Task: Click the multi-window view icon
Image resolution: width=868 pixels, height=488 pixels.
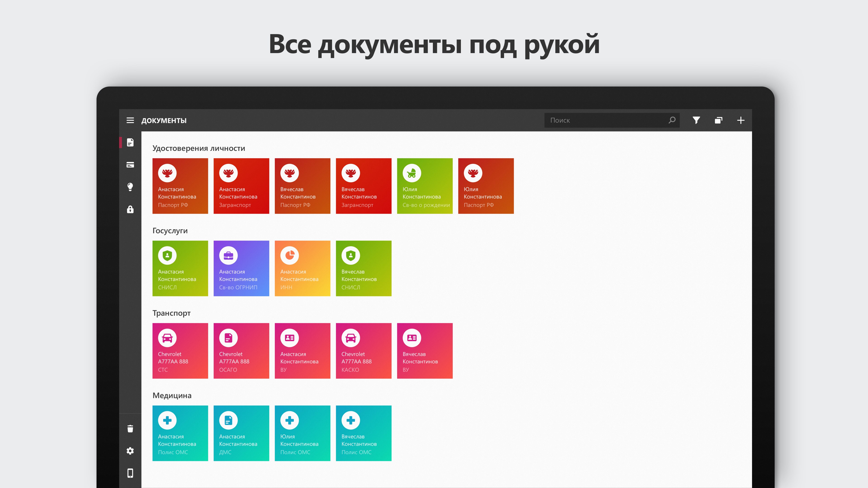Action: click(718, 120)
